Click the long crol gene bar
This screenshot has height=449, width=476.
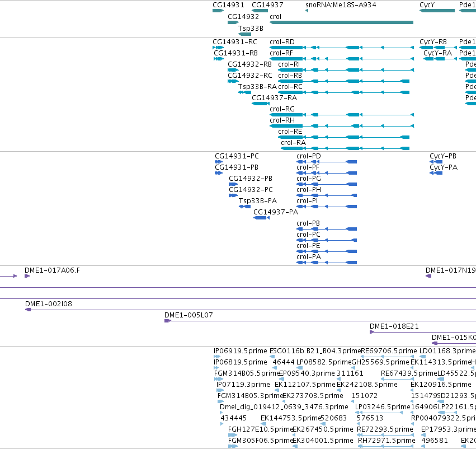point(342,22)
